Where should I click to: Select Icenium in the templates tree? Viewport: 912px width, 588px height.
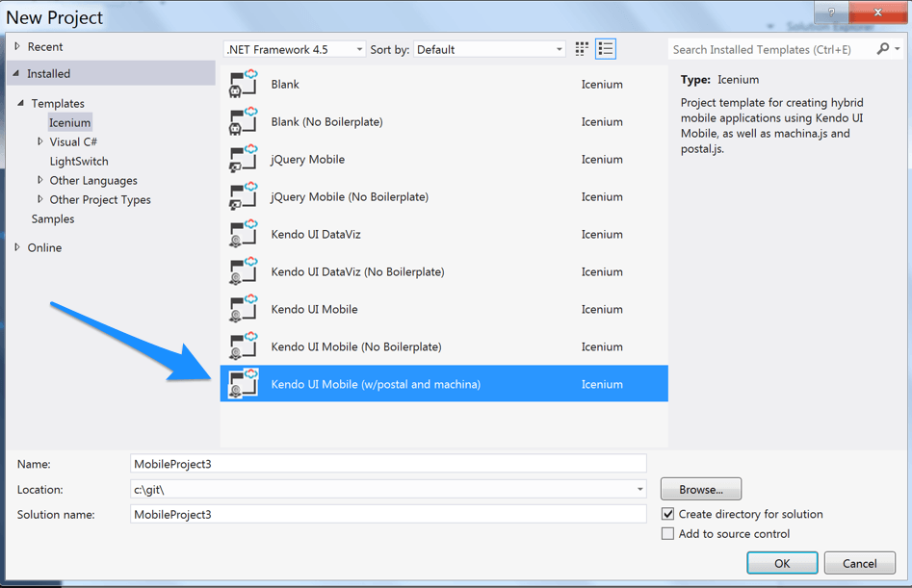pos(69,122)
